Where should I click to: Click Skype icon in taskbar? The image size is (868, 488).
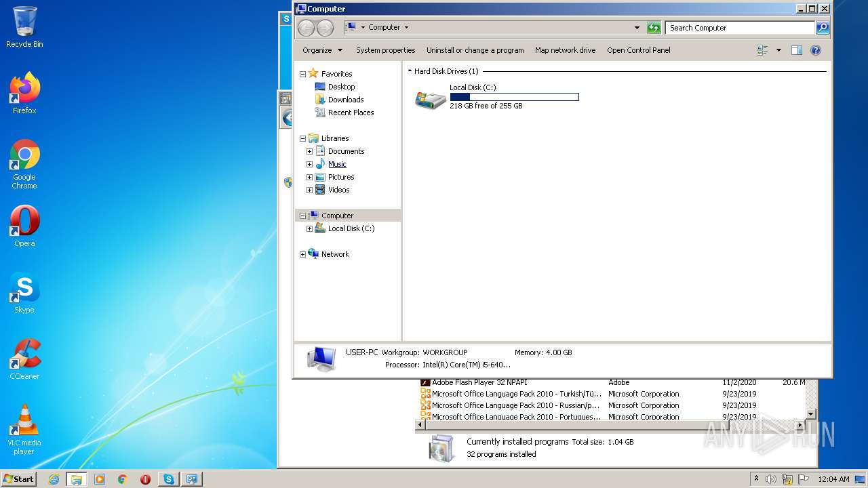[169, 479]
